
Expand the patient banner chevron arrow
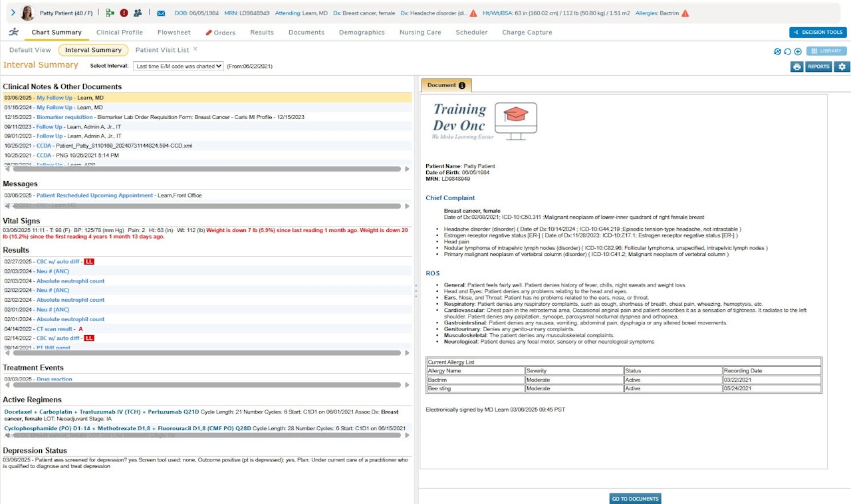click(x=13, y=13)
